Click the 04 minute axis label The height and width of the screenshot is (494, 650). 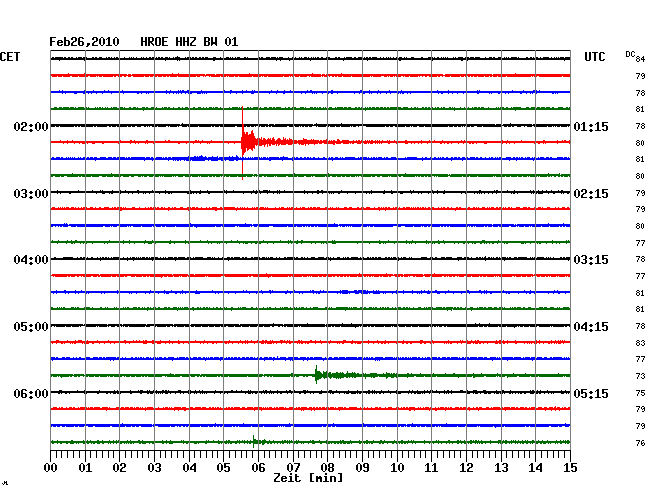coord(189,467)
